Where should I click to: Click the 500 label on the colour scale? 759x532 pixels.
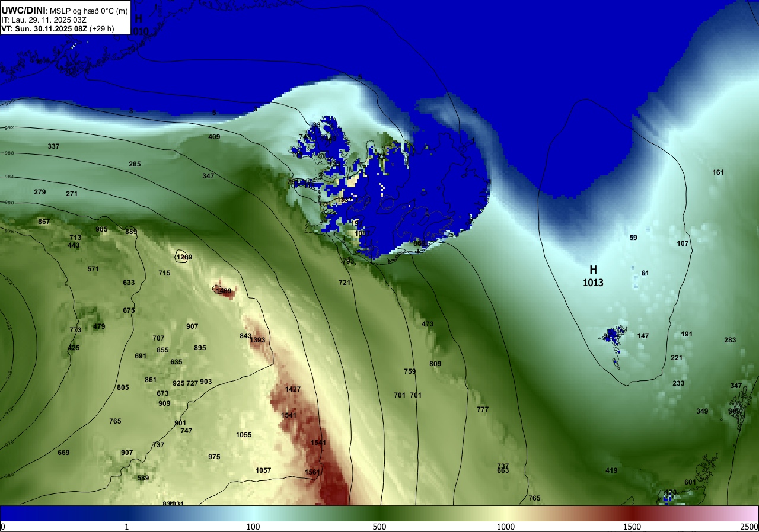[379, 527]
